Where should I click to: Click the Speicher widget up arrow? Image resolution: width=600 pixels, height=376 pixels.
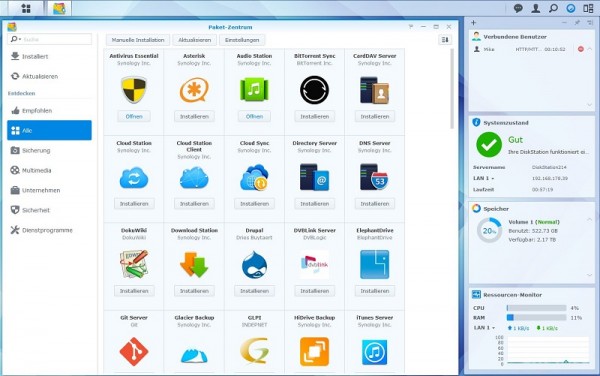[590, 219]
